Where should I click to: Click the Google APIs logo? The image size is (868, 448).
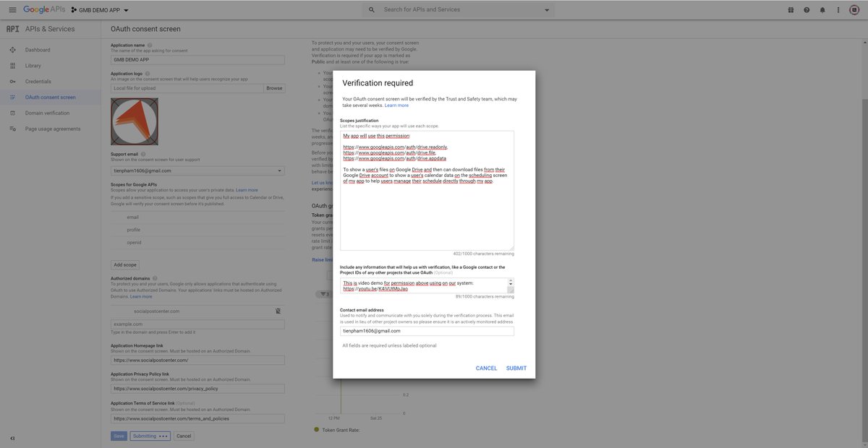(x=44, y=9)
